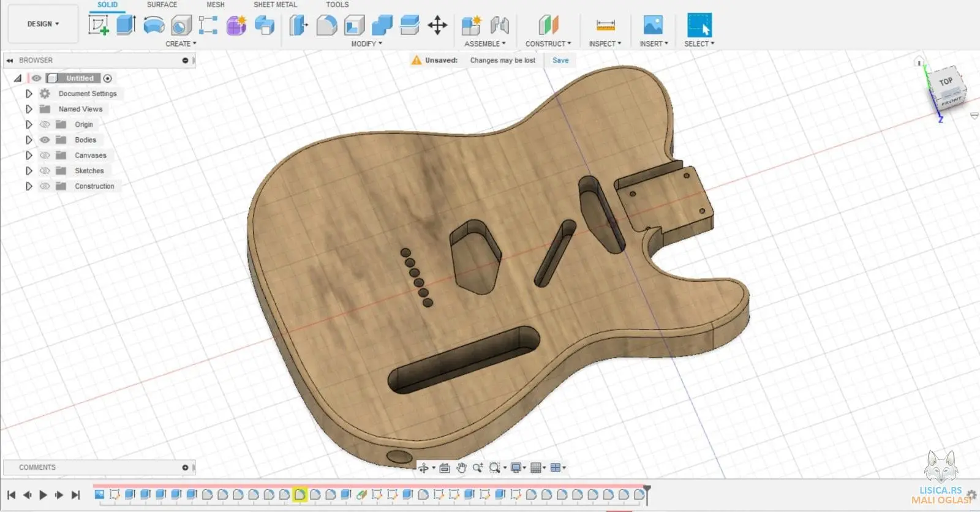Select the Shell tool
Viewport: 980px width, 512px height.
coord(354,25)
